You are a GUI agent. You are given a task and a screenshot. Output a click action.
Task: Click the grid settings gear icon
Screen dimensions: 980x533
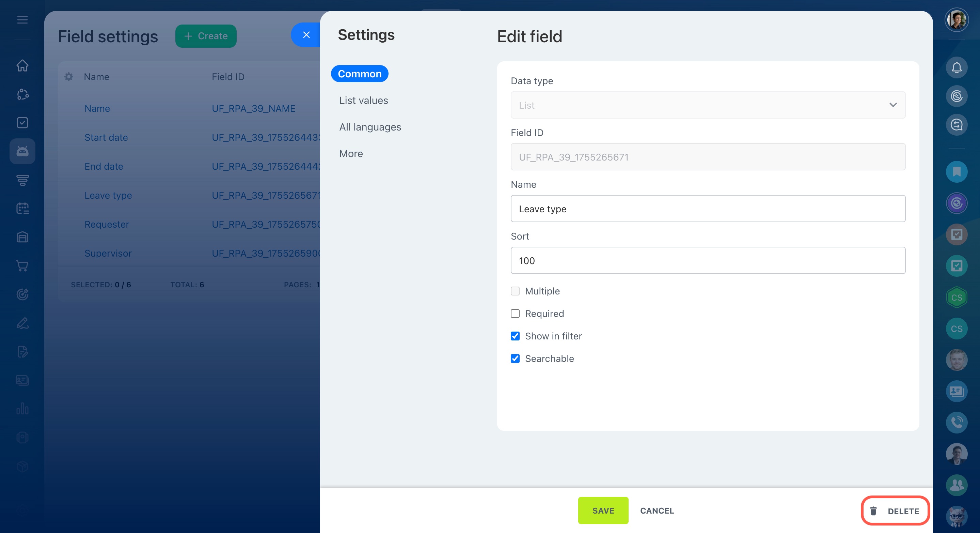(69, 77)
